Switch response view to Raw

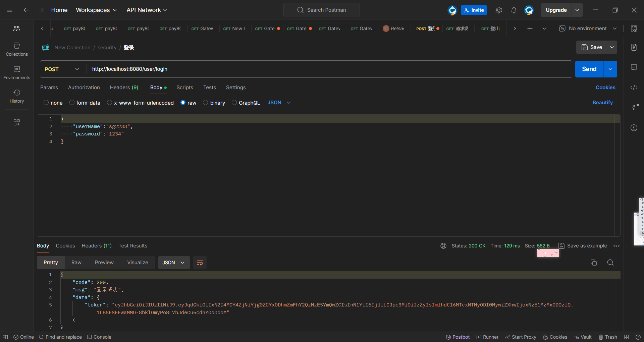76,263
